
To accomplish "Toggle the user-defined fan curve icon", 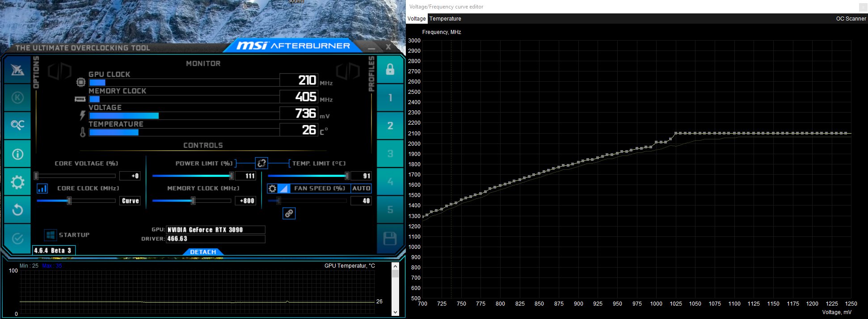I will [x=283, y=189].
